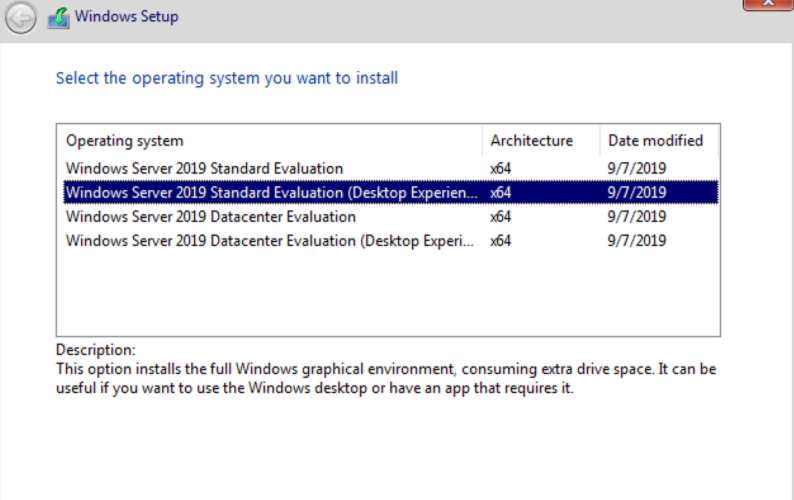The width and height of the screenshot is (794, 500).
Task: Go back with the round arrow button
Action: (x=20, y=19)
